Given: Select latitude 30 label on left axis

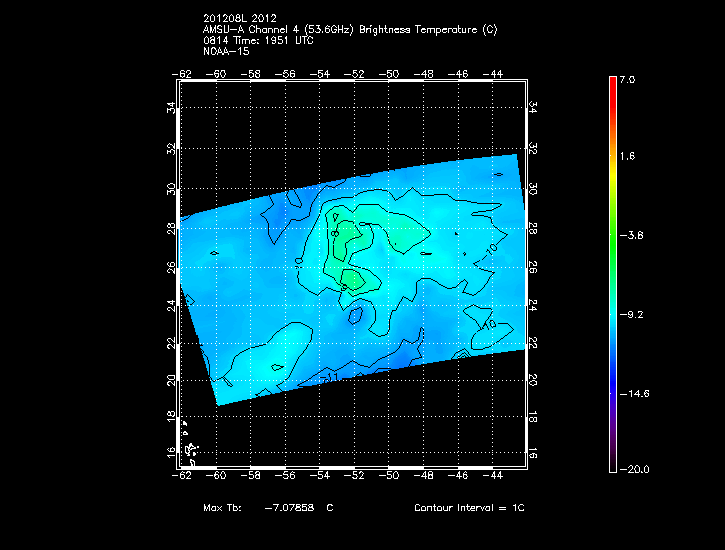Looking at the screenshot, I should (x=172, y=189).
